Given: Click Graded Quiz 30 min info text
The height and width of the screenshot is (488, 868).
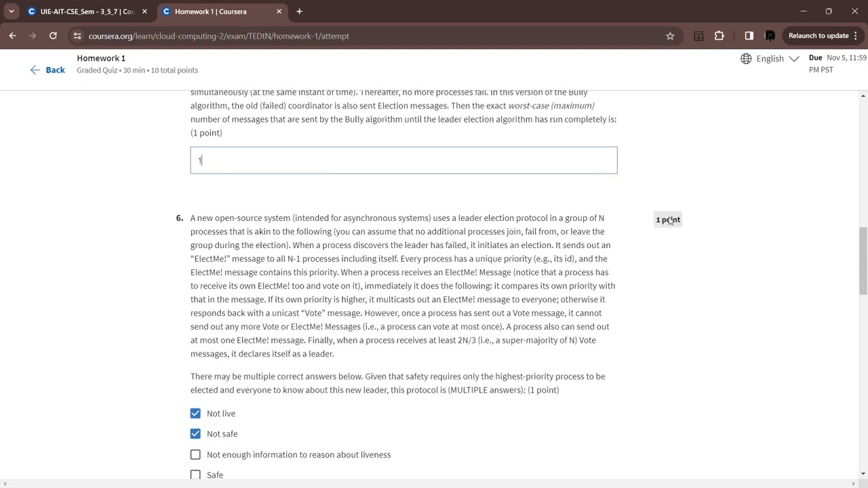Looking at the screenshot, I should tap(138, 70).
